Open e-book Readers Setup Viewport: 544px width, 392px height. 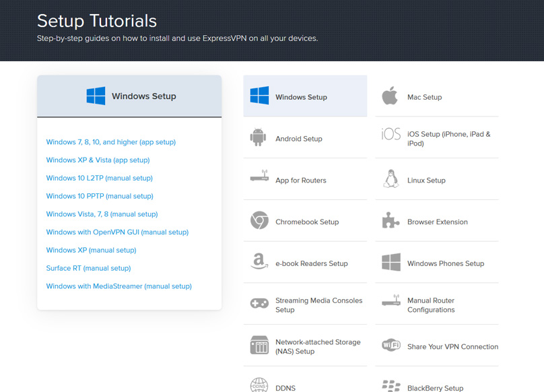pos(305,263)
